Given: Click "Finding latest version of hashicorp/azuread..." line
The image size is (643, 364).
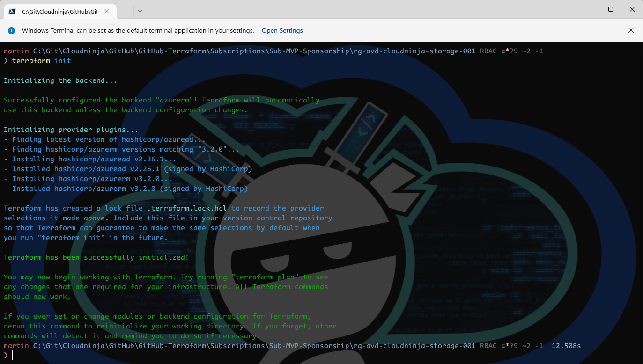Looking at the screenshot, I should [105, 139].
